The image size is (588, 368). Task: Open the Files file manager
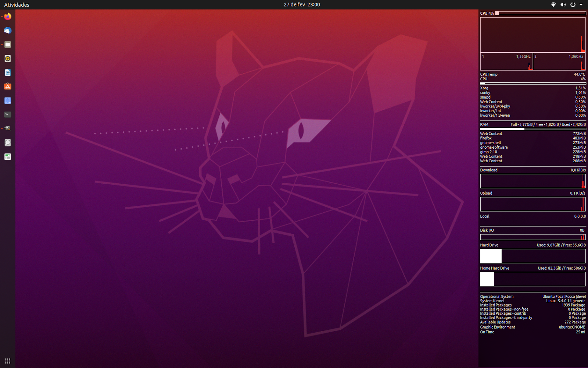pos(7,45)
